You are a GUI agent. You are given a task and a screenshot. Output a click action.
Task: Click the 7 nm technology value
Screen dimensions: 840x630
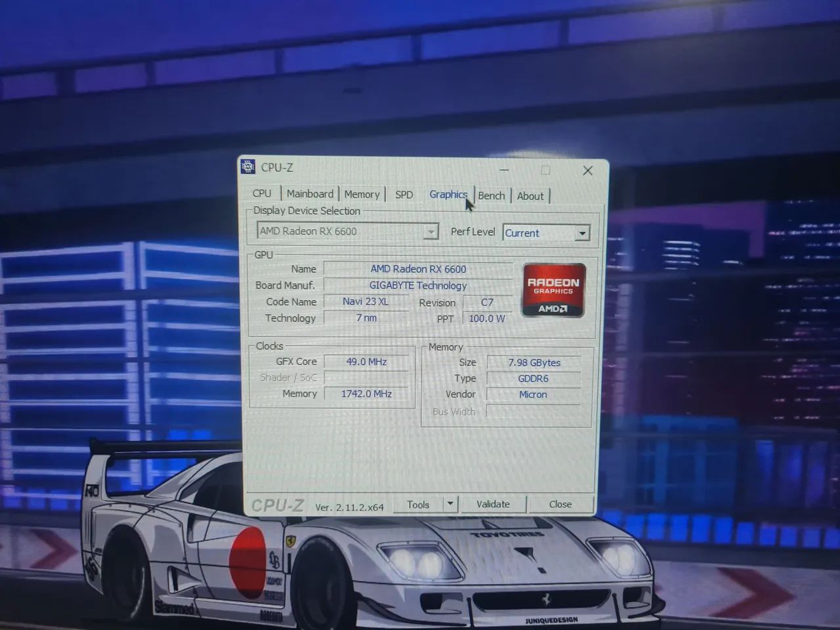pyautogui.click(x=366, y=318)
